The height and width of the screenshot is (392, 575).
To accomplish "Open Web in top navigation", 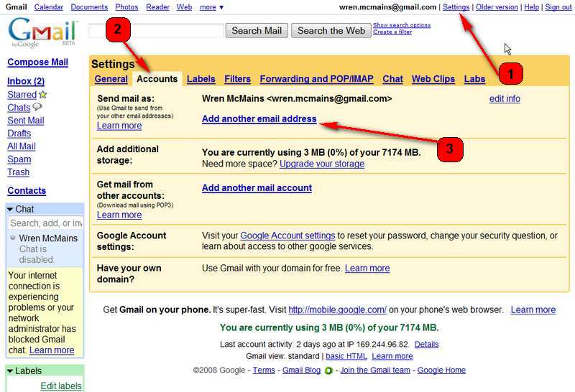I will 184,7.
